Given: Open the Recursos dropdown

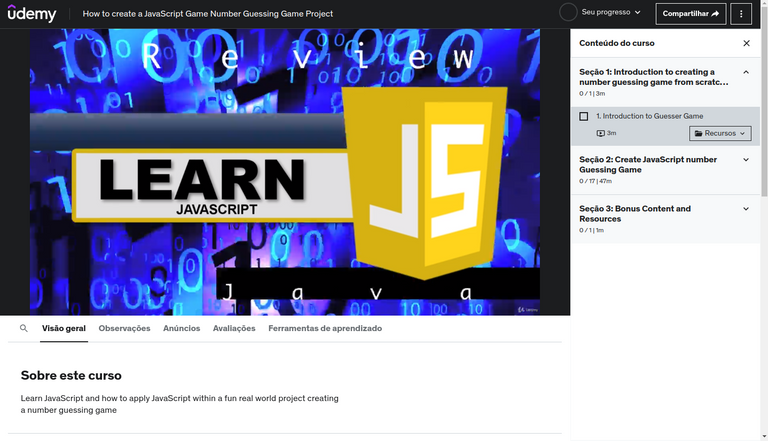Looking at the screenshot, I should pos(720,133).
